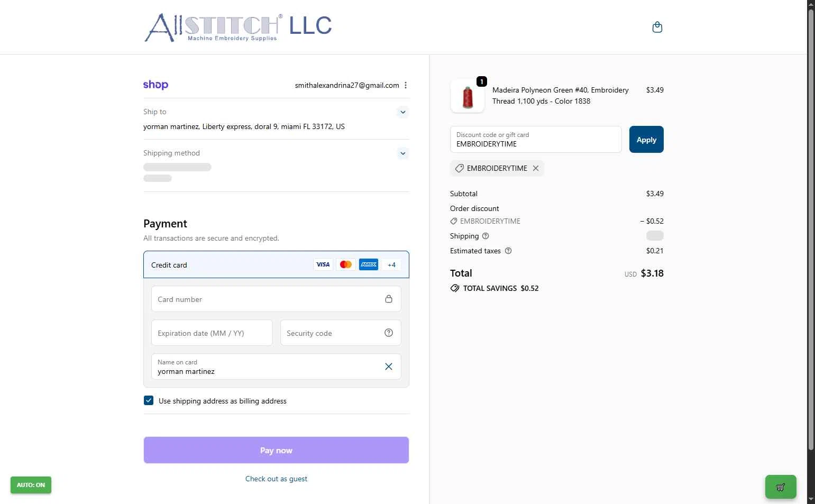This screenshot has height=504, width=815.
Task: Open the security code help icon
Action: tap(389, 333)
